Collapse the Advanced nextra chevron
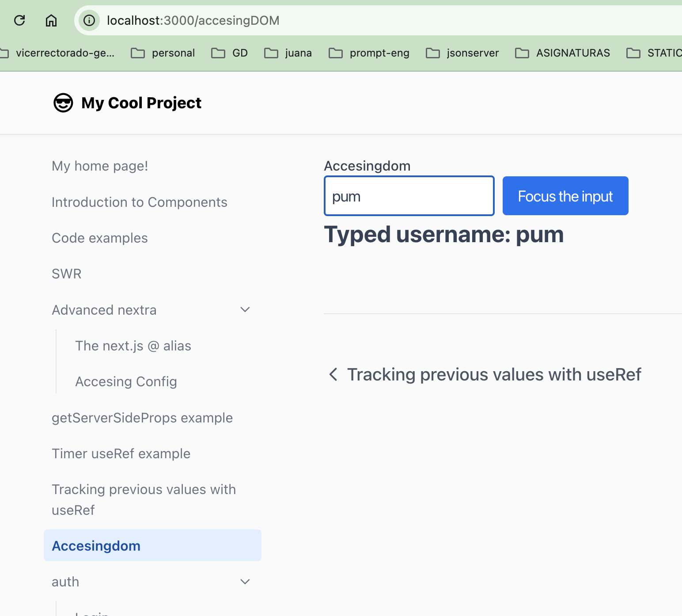 [x=245, y=310]
